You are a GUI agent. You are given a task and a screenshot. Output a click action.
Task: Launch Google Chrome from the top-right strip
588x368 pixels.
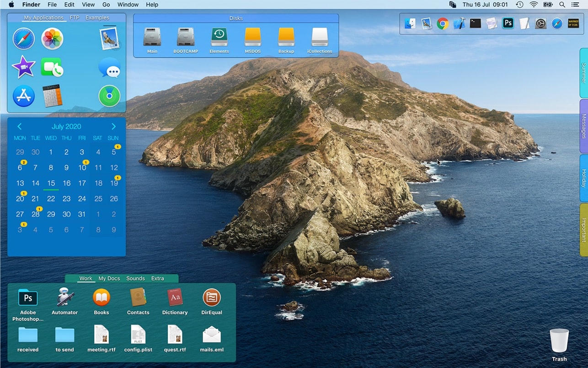pyautogui.click(x=443, y=23)
